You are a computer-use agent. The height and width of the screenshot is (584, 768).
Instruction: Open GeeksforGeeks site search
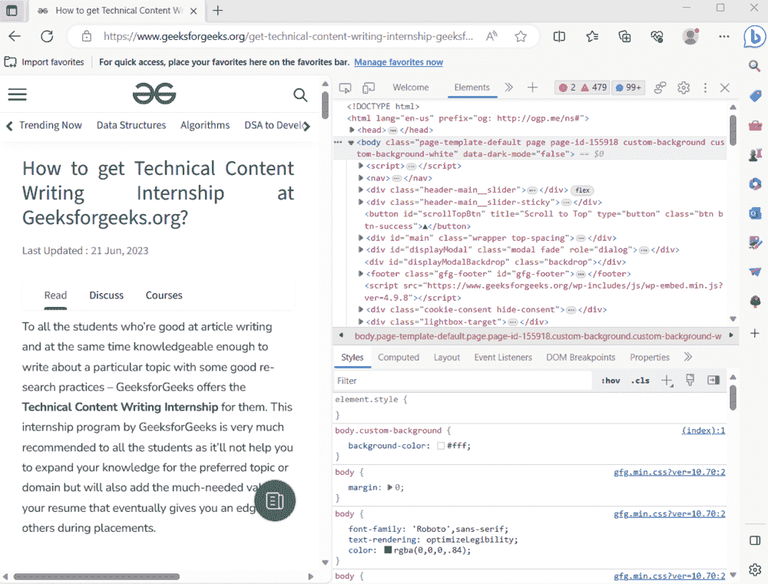tap(300, 95)
